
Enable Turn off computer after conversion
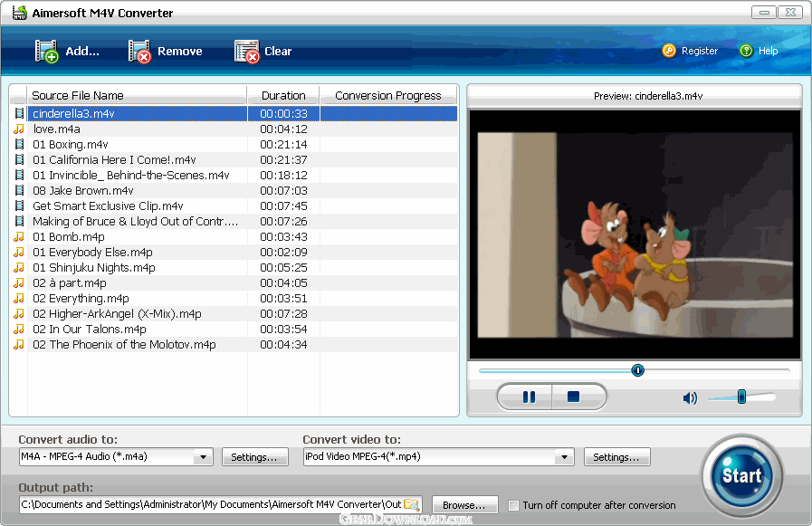click(x=513, y=505)
